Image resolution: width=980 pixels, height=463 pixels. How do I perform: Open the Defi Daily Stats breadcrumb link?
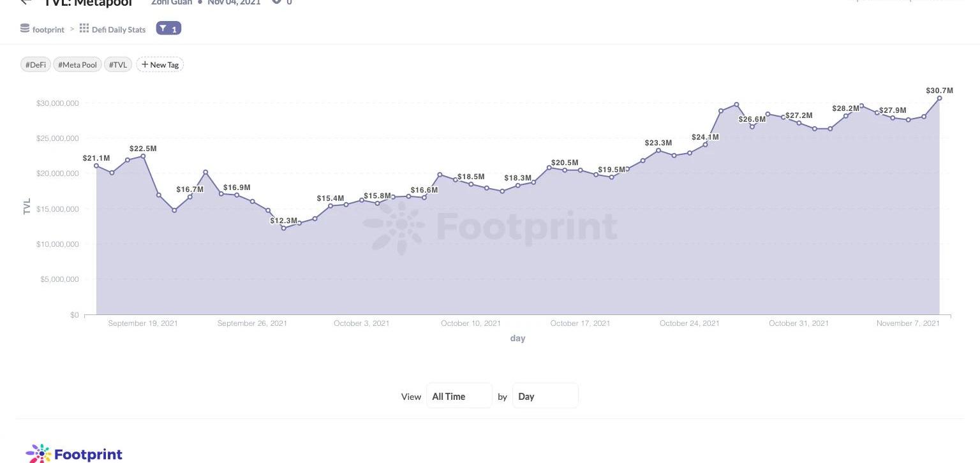tap(119, 29)
